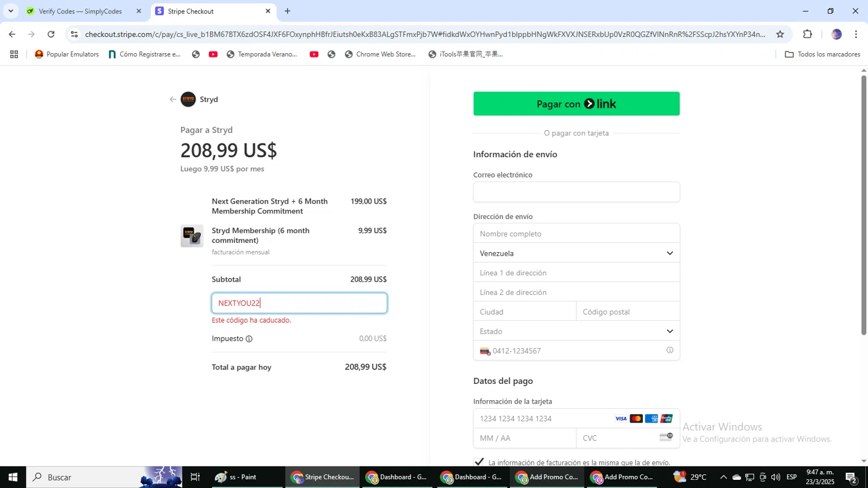Bookmark this page with the star icon
This screenshot has width=868, height=488.
(780, 34)
